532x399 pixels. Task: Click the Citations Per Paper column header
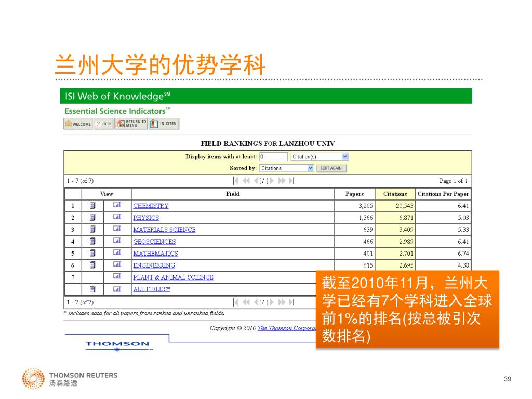(x=443, y=194)
